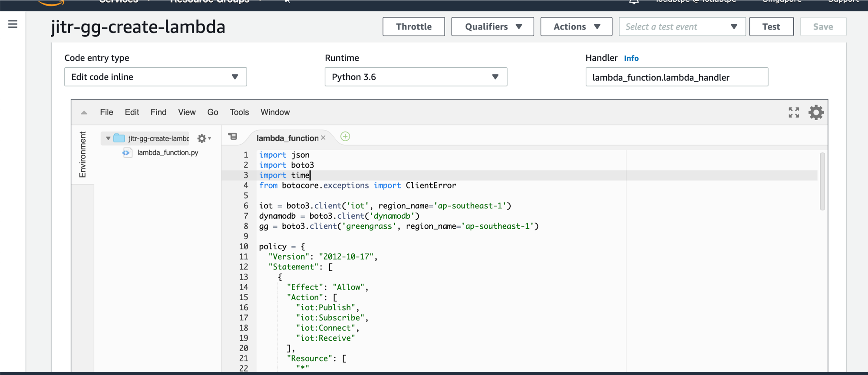Close the lambda_function tab
This screenshot has height=375, width=868.
pos(323,138)
